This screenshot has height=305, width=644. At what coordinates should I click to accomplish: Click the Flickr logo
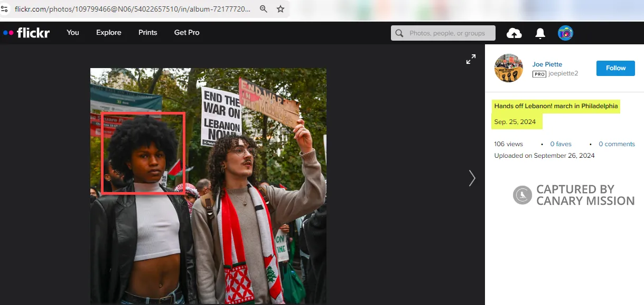26,33
